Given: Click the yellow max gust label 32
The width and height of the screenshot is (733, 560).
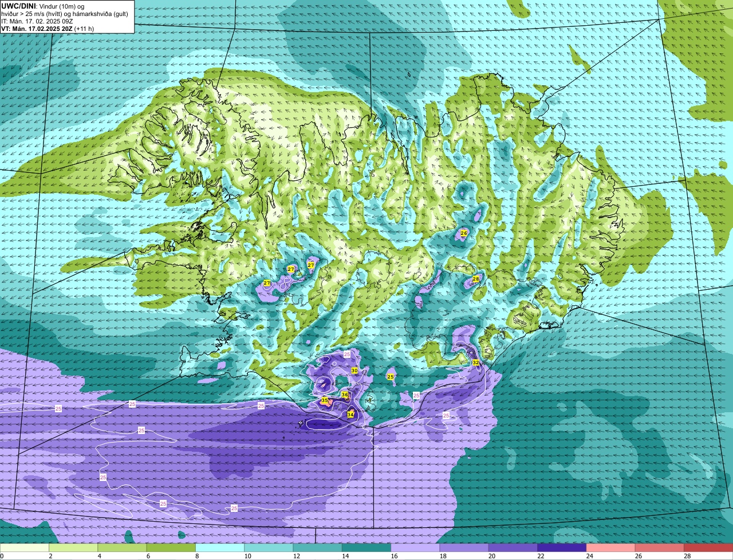Looking at the screenshot, I should pyautogui.click(x=476, y=362).
